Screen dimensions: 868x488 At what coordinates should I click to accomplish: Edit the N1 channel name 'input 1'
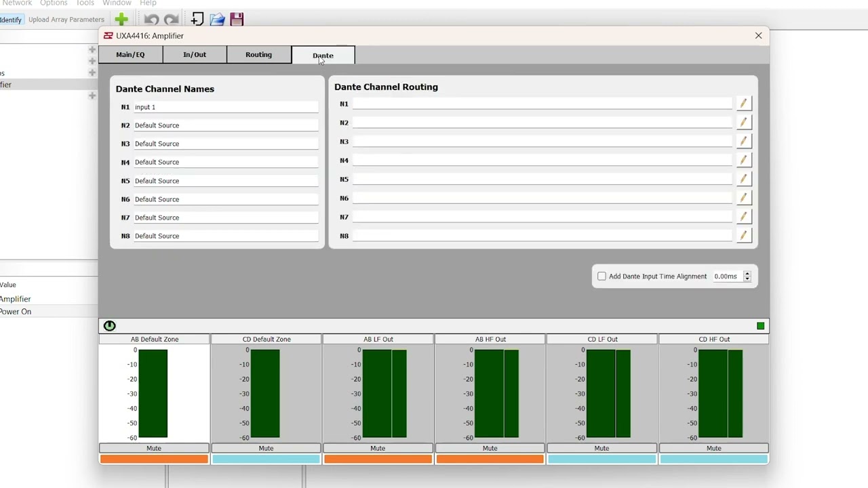point(226,107)
